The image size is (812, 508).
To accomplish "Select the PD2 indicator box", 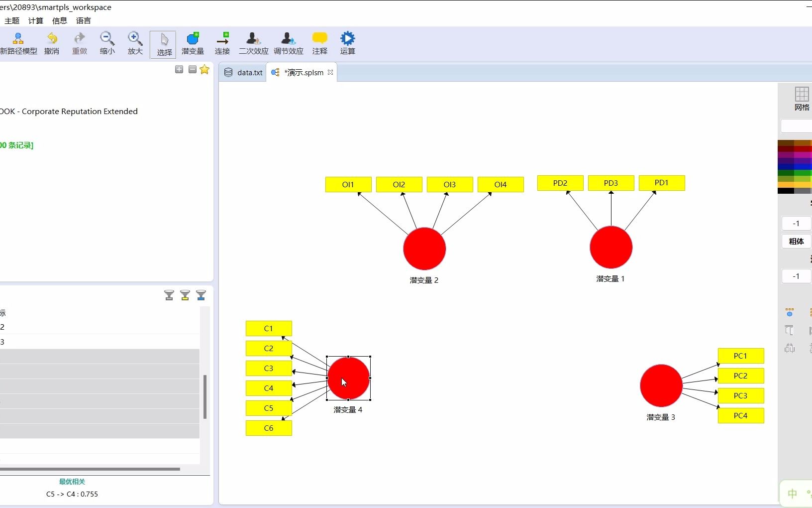I will point(560,183).
